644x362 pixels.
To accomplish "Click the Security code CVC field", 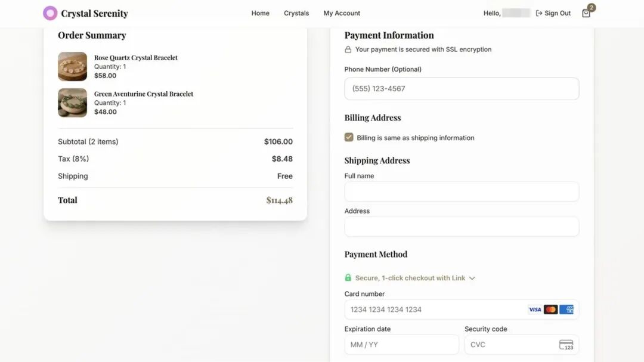I will coord(522,344).
